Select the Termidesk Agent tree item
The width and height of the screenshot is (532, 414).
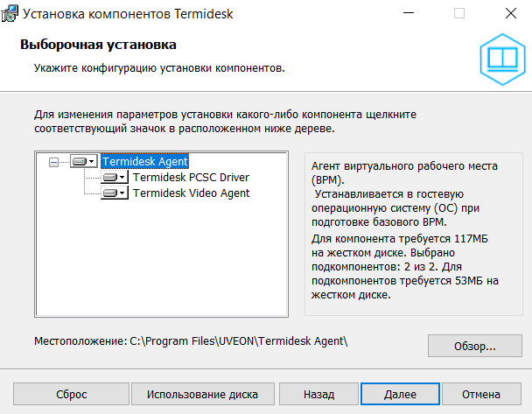(x=145, y=161)
